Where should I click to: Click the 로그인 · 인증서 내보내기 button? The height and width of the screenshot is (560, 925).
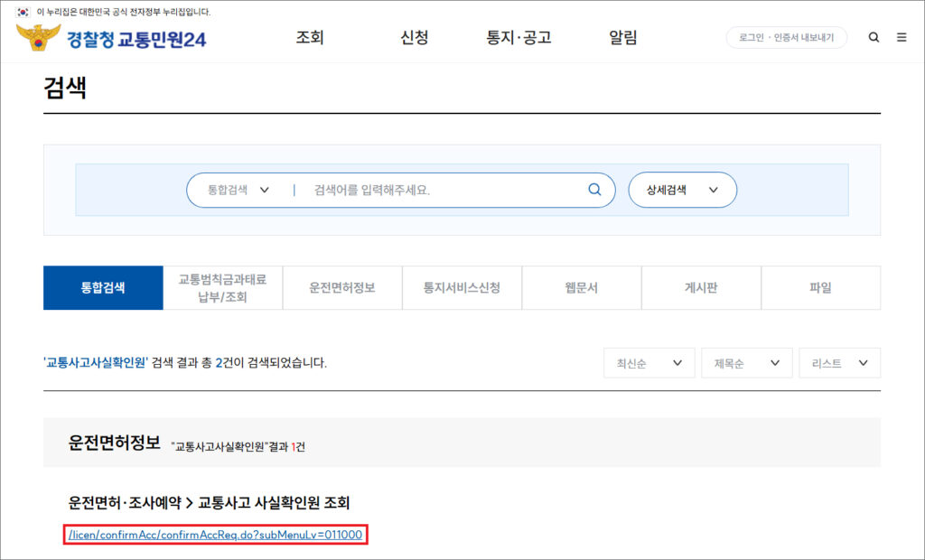pyautogui.click(x=786, y=38)
